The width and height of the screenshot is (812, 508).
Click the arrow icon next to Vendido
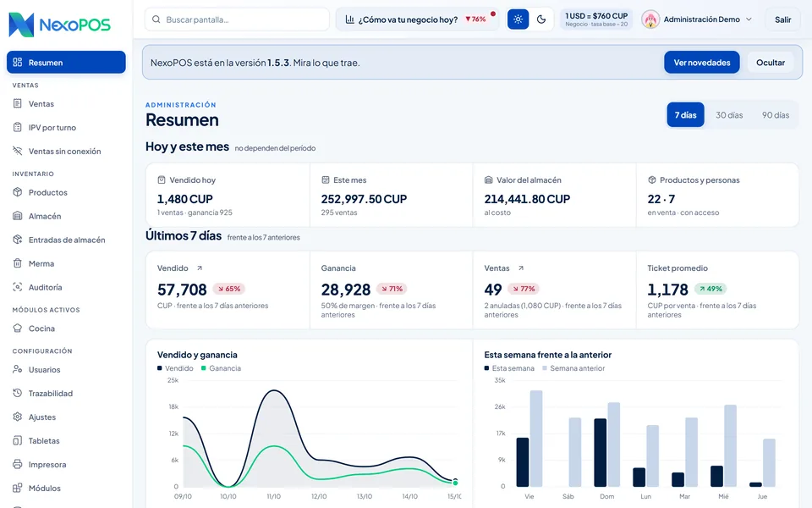click(200, 268)
